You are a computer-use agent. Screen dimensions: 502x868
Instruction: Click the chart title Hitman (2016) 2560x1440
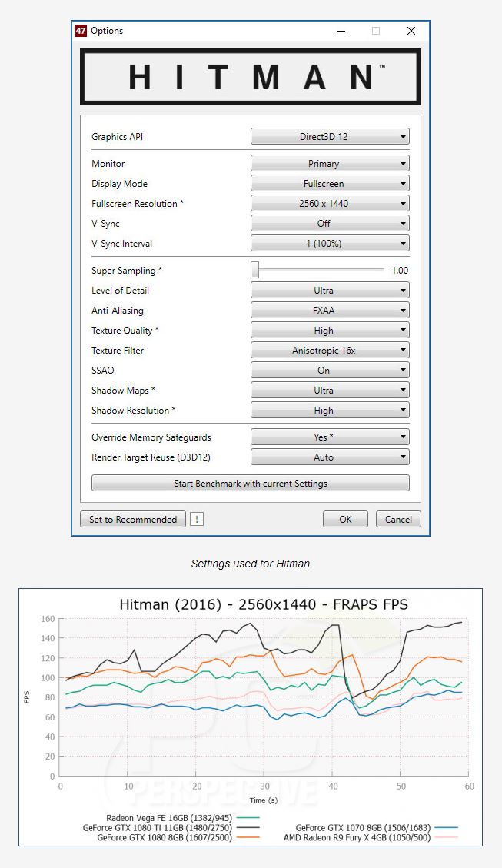(264, 604)
